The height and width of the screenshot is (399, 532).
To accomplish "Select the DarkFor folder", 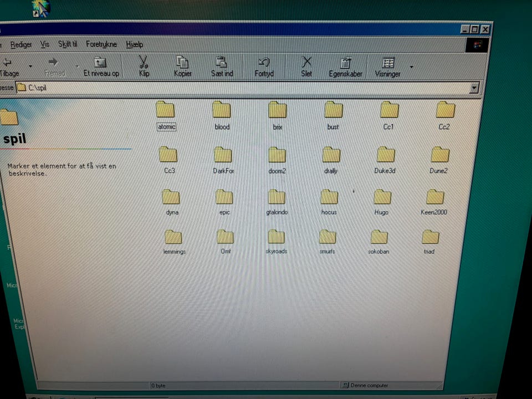I will point(223,161).
